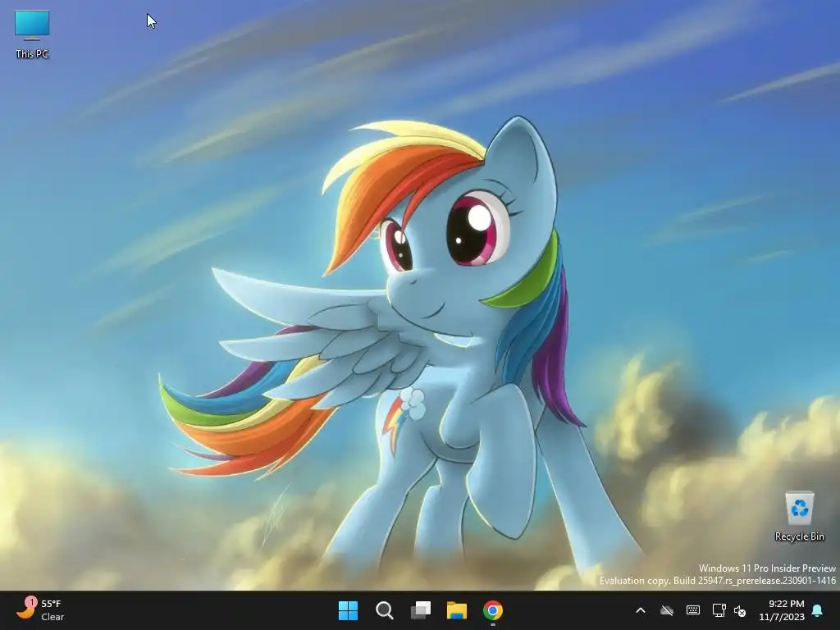Open the weather widget showing 55°F Clear
840x630 pixels.
41,610
